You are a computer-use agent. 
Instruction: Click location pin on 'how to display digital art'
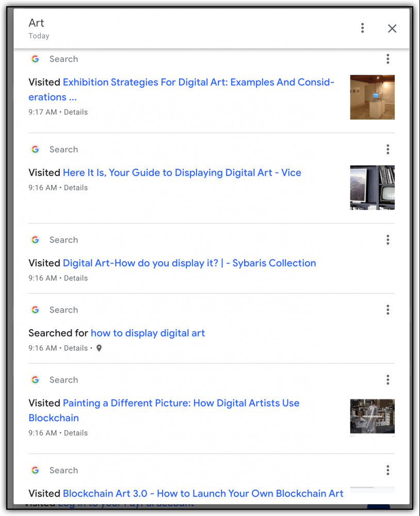click(99, 348)
